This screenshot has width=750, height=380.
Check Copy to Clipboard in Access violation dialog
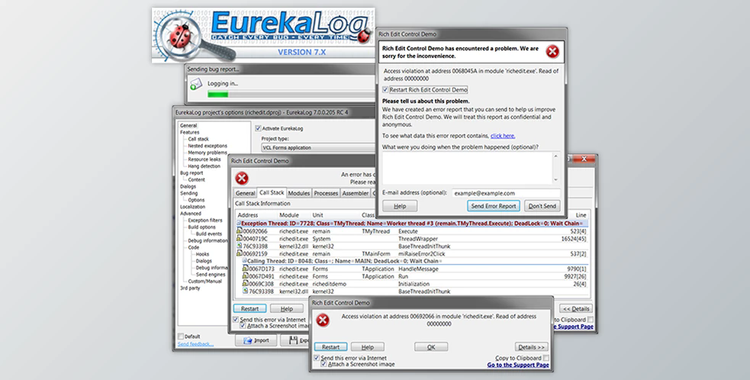pos(546,358)
